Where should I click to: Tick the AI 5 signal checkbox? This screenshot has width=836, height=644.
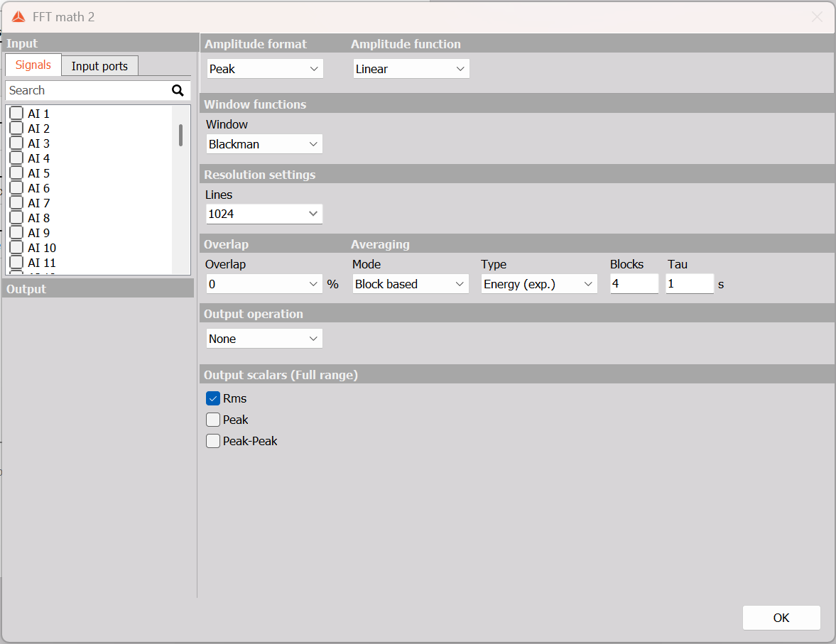click(x=16, y=173)
